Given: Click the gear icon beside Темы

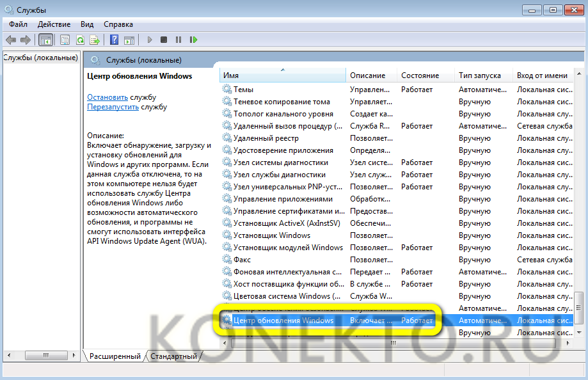Looking at the screenshot, I should coord(227,90).
